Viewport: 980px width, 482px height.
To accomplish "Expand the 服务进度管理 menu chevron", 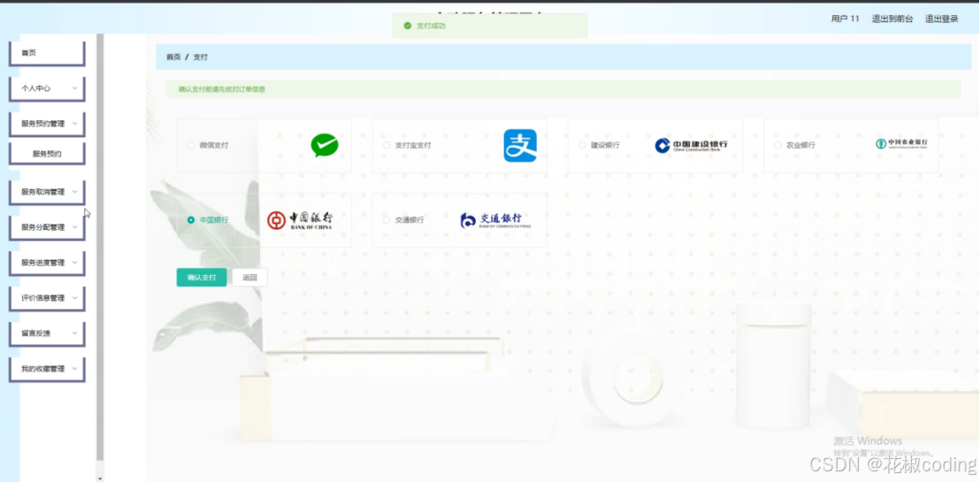I will [x=74, y=263].
